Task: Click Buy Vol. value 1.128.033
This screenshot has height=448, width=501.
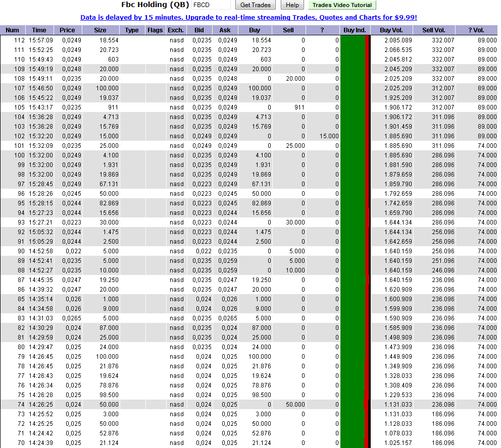Action: click(398, 423)
